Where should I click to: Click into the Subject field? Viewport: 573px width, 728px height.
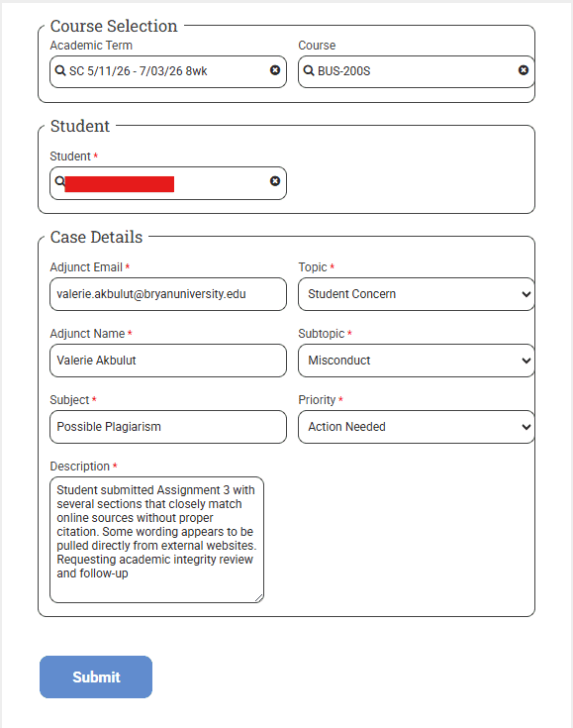(x=168, y=427)
